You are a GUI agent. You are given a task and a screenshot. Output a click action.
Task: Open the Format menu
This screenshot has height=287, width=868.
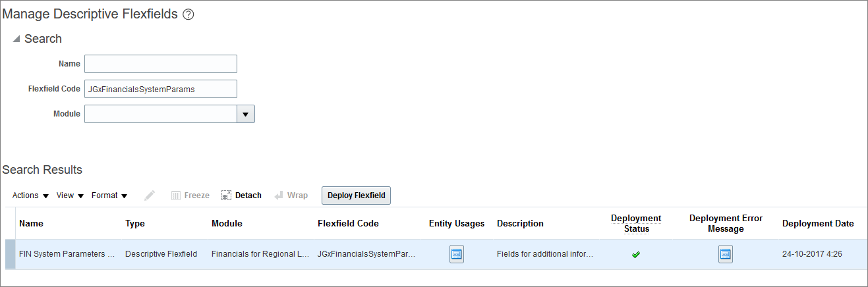pos(109,196)
